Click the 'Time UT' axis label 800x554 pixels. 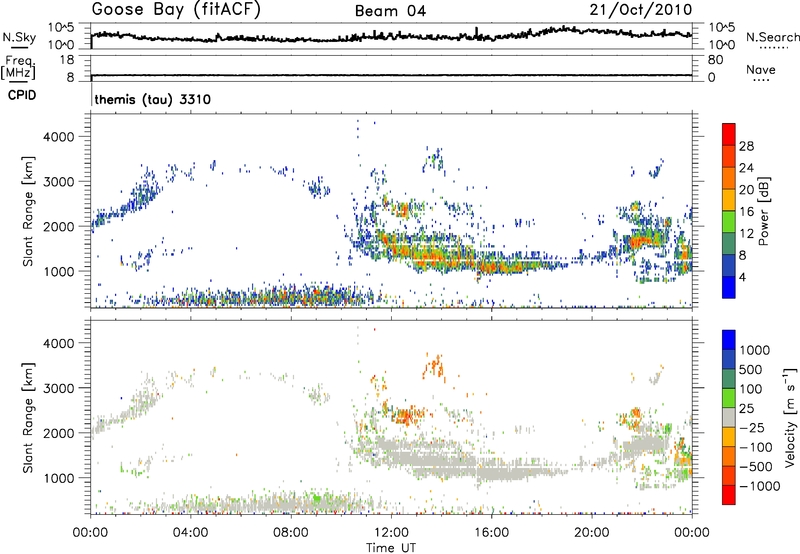coord(391,548)
